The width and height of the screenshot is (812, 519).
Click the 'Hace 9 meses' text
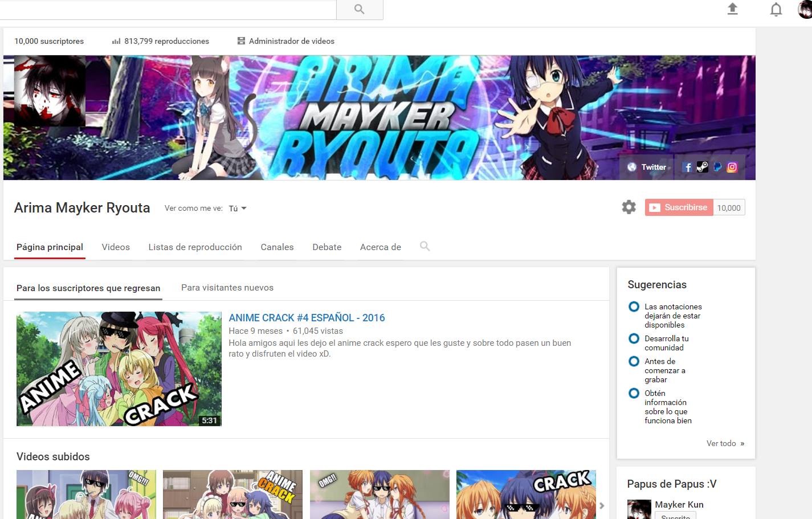coord(255,331)
